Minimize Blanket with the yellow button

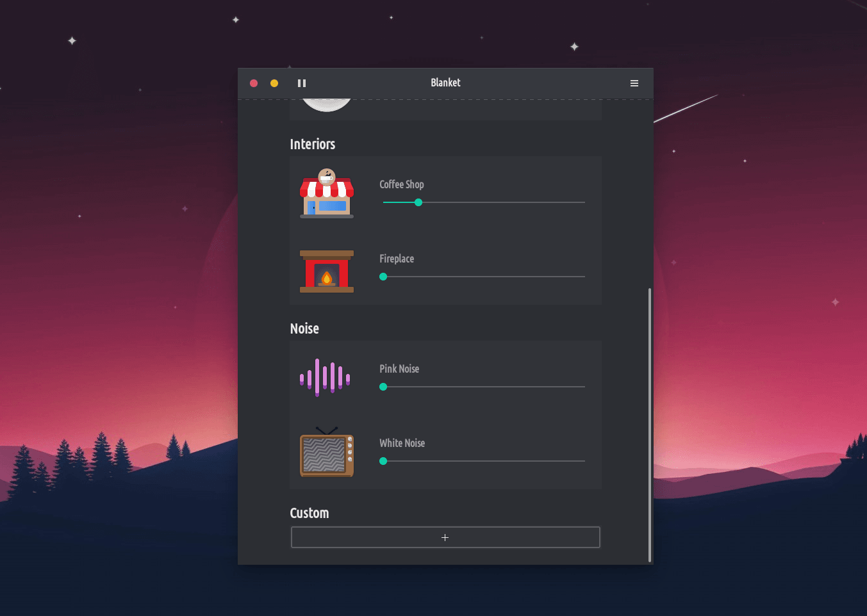[x=274, y=83]
